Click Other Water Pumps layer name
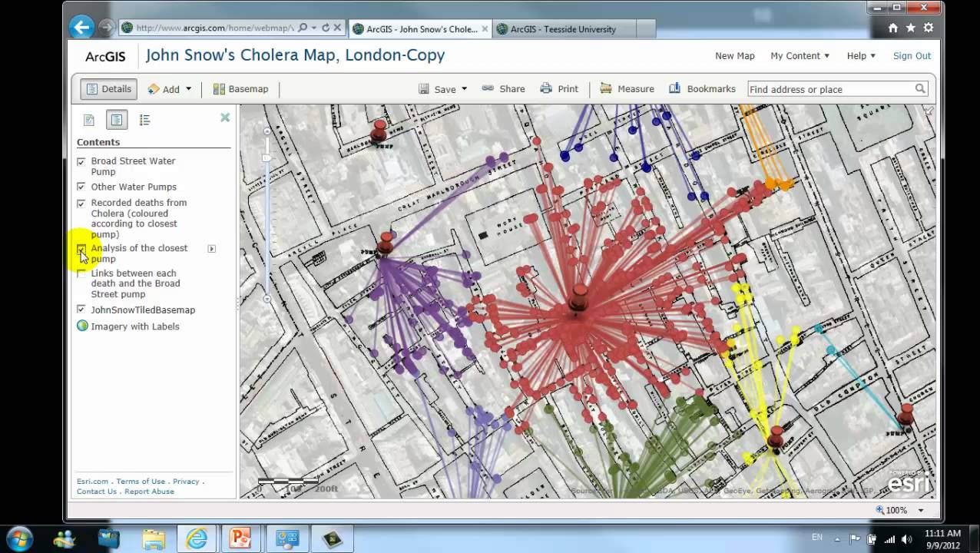The height and width of the screenshot is (553, 980). point(134,187)
